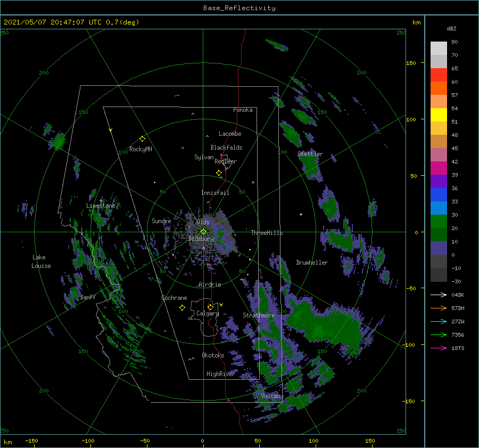
Task: Select the bright green 30 dBZ swatch
Action: click(439, 222)
